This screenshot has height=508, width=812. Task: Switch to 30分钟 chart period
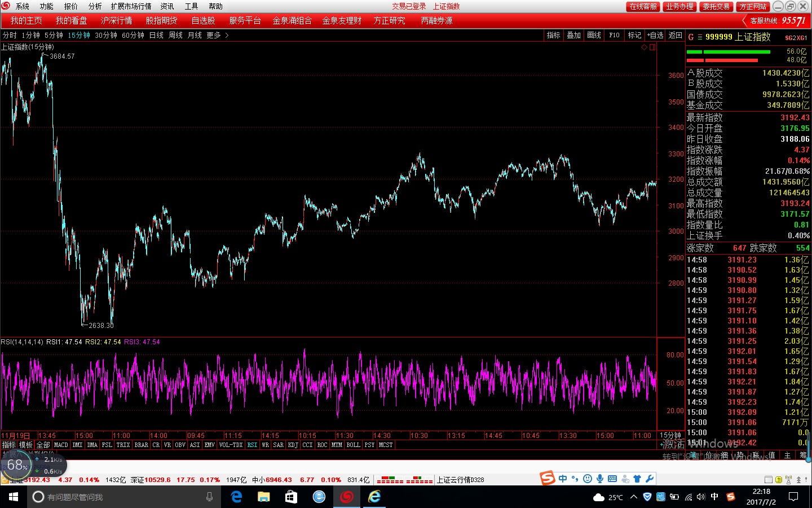click(106, 35)
